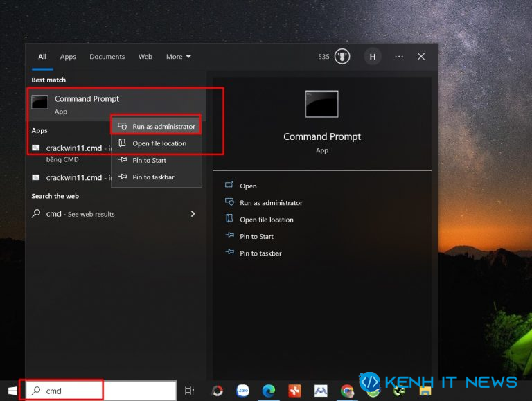The height and width of the screenshot is (401, 532).
Task: Open the circular ring app on the taskbar
Action: [217, 391]
